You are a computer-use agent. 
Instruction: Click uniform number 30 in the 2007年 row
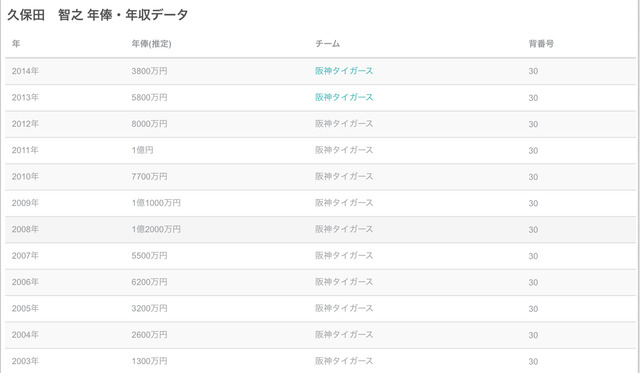click(x=533, y=256)
